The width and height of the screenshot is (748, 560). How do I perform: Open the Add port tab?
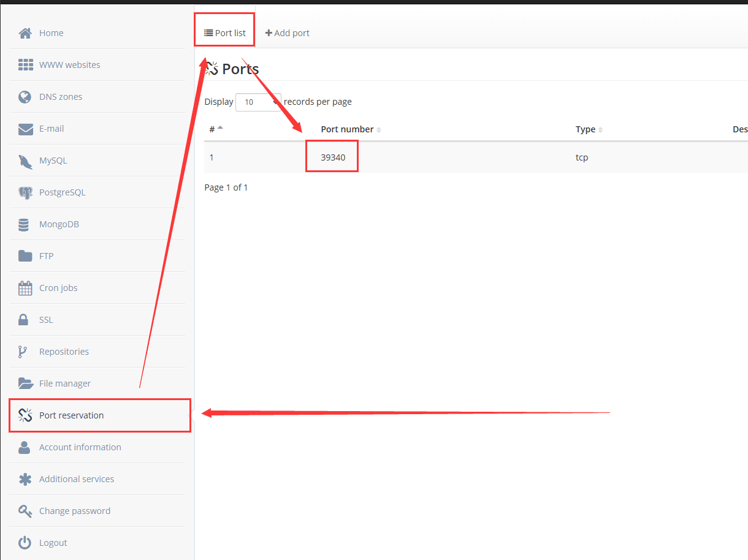click(x=287, y=33)
